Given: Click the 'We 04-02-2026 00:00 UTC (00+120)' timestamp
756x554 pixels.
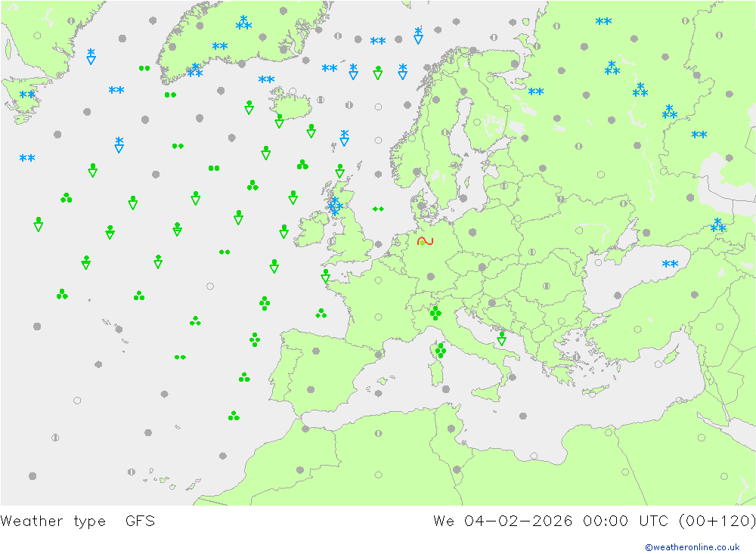Looking at the screenshot, I should pyautogui.click(x=594, y=521).
